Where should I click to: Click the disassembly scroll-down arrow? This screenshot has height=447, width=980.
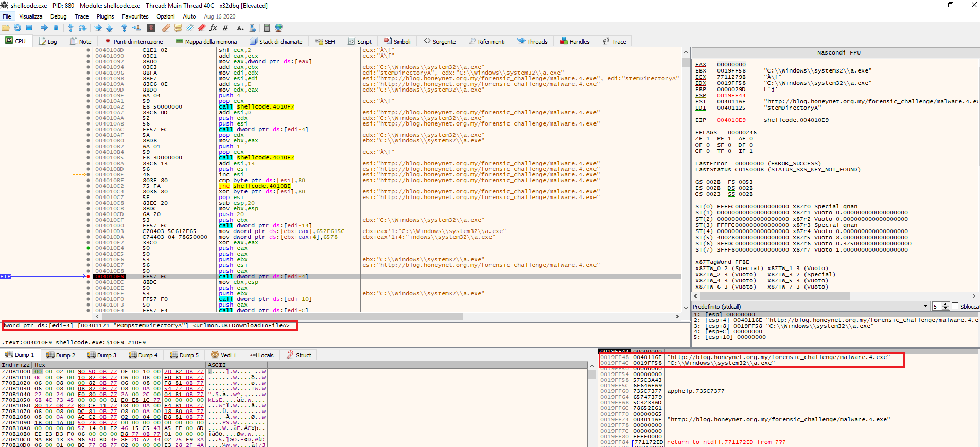pyautogui.click(x=686, y=308)
